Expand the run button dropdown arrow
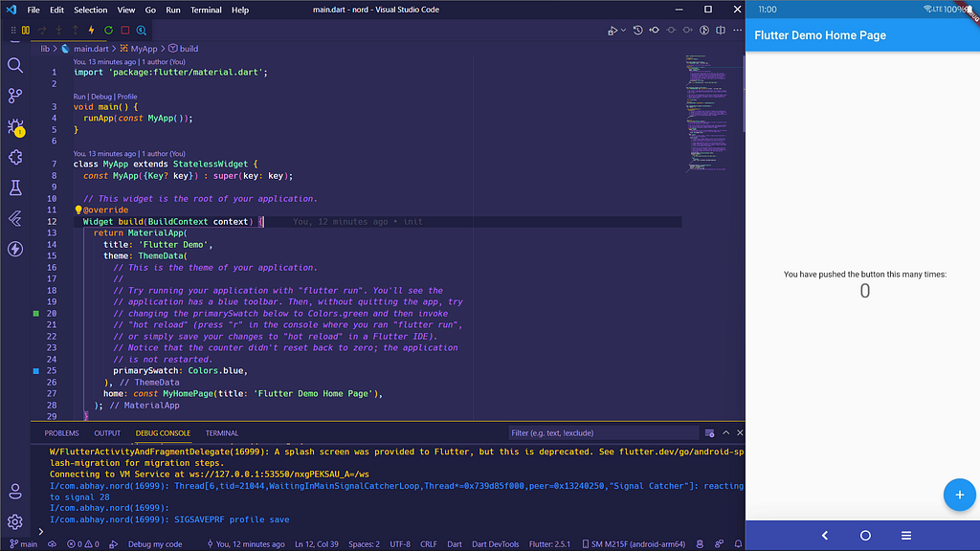980x551 pixels. 623,30
